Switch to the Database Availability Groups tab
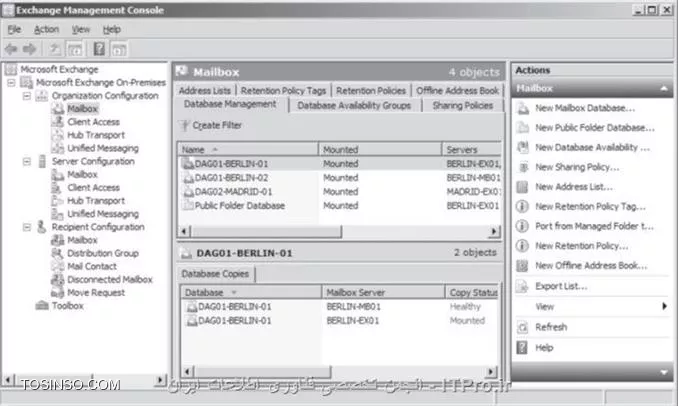This screenshot has width=678, height=406. tap(354, 105)
